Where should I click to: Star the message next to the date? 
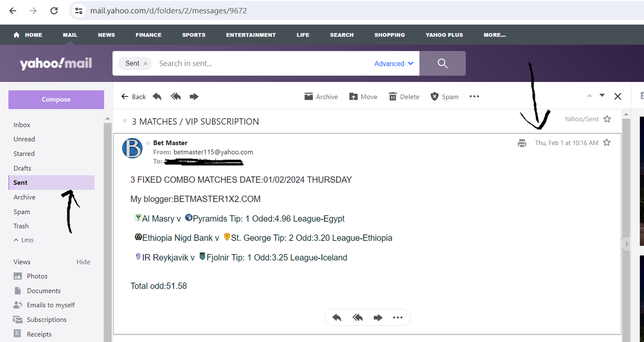(607, 143)
